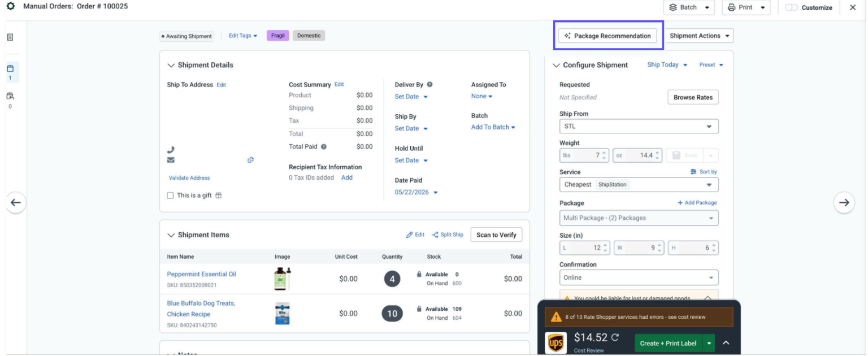
Task: Open Peppermint Essential Oil item link
Action: click(x=202, y=274)
